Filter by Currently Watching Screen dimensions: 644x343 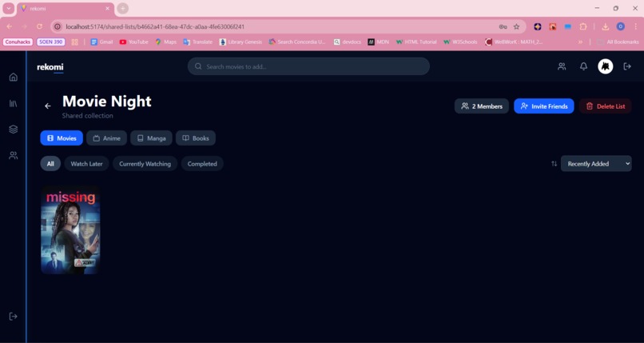tap(145, 163)
